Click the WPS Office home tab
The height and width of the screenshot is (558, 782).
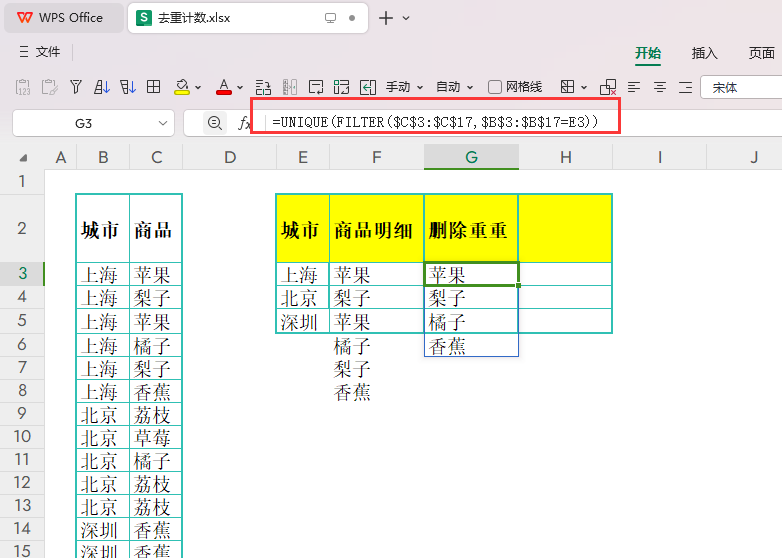pos(63,18)
